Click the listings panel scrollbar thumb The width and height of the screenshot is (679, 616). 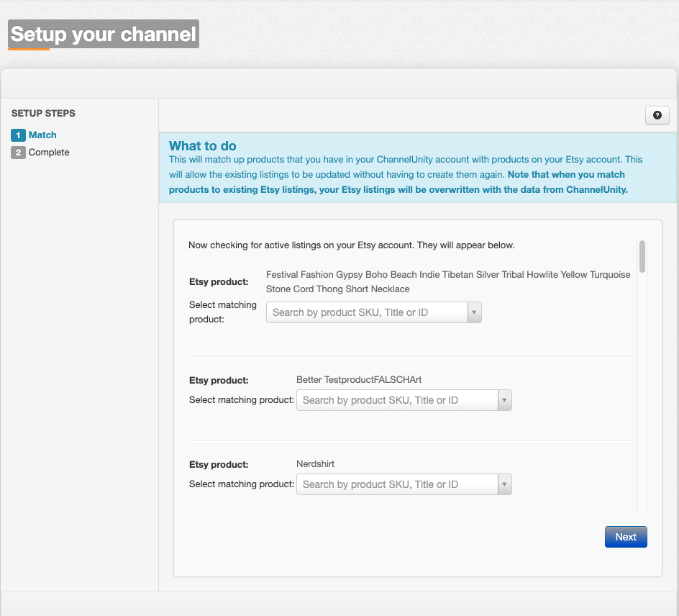[642, 256]
